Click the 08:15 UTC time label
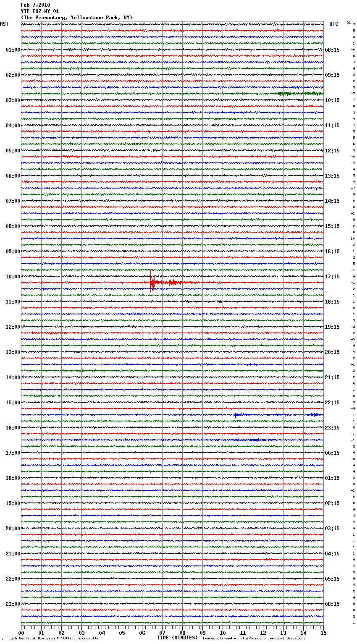This screenshot has width=357, height=644. 332,50
